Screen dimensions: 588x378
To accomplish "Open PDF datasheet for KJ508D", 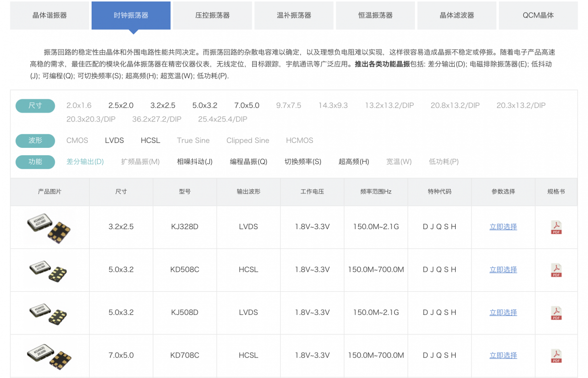I will coord(556,313).
